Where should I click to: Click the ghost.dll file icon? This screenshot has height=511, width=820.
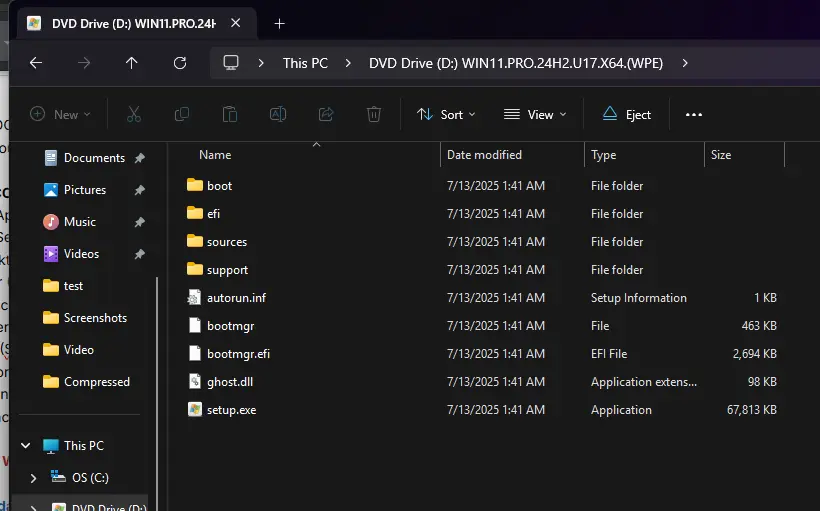click(x=195, y=381)
